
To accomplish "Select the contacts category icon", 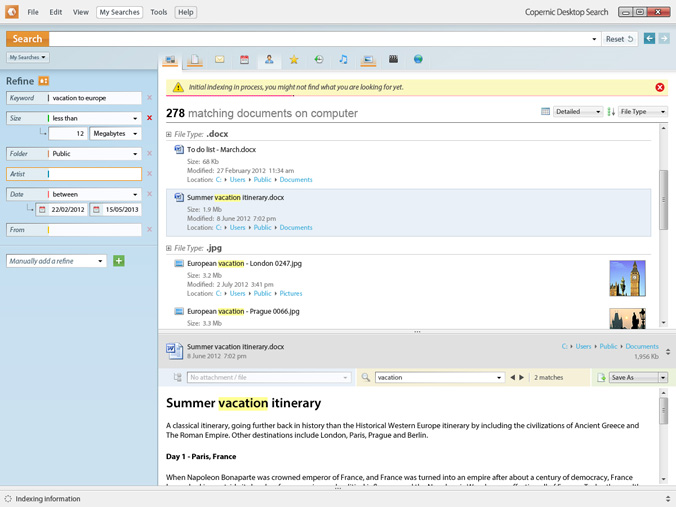I will coord(269,60).
